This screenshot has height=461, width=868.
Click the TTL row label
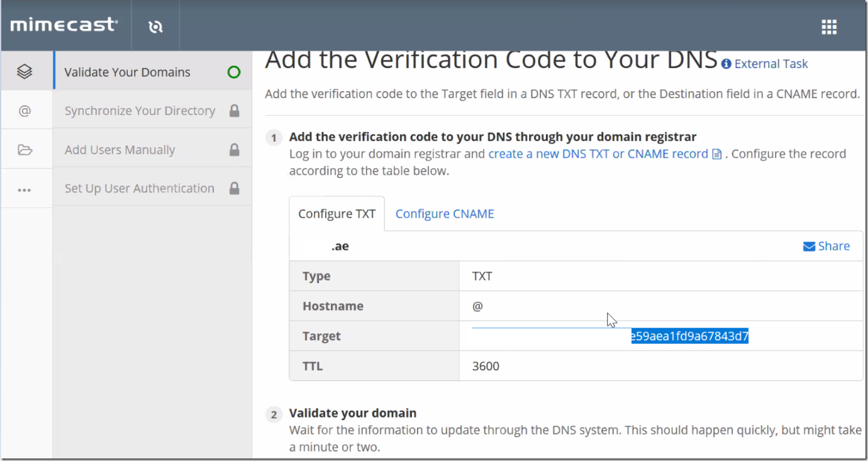[313, 366]
